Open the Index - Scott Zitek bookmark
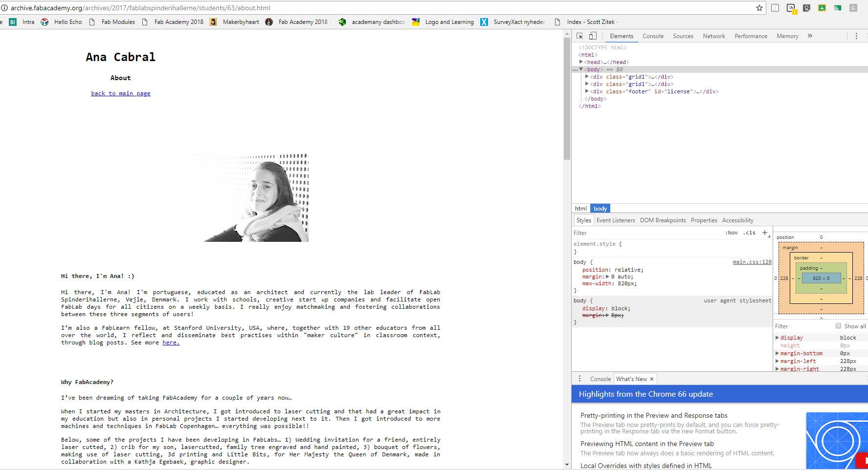Screen dimensions: 868x470 [586, 22]
